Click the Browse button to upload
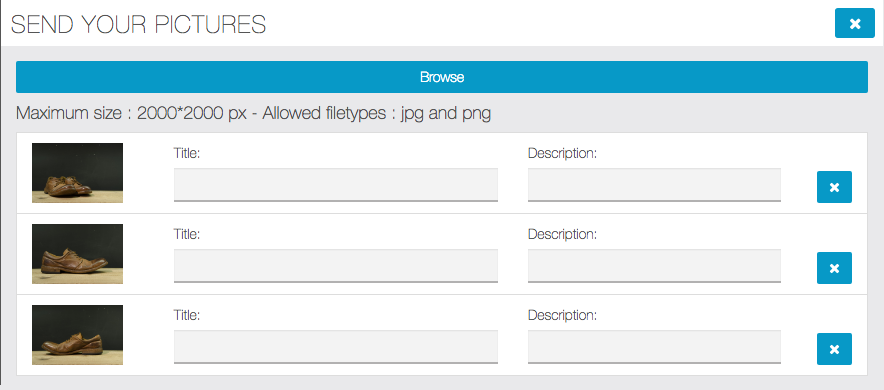Screen dimensions: 884x390 tap(441, 77)
